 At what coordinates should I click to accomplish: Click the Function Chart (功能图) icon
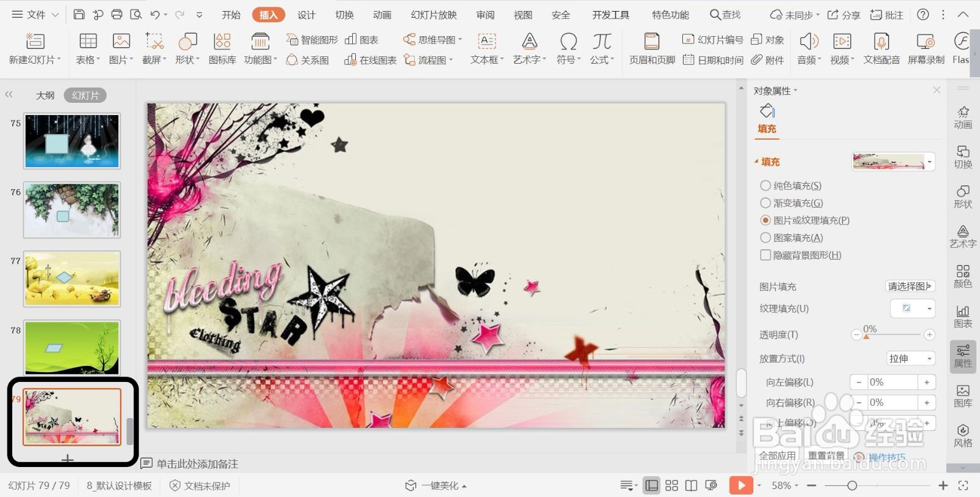click(x=260, y=42)
